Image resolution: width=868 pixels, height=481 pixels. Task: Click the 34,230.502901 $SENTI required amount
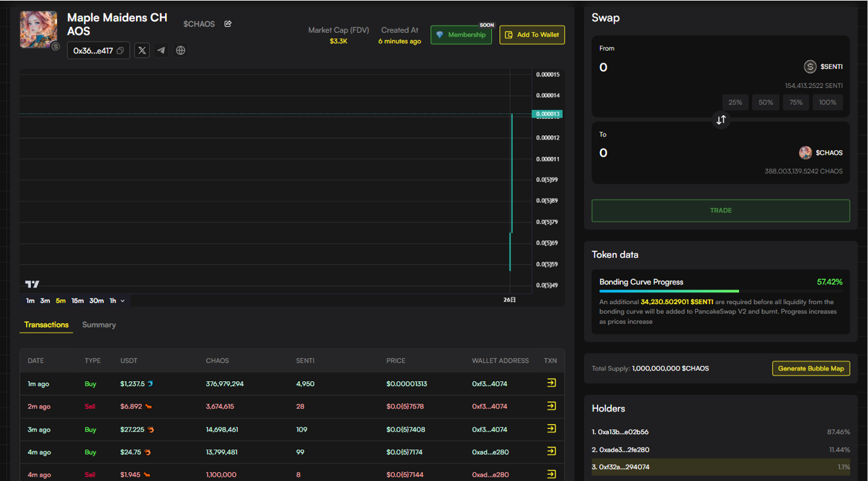677,302
